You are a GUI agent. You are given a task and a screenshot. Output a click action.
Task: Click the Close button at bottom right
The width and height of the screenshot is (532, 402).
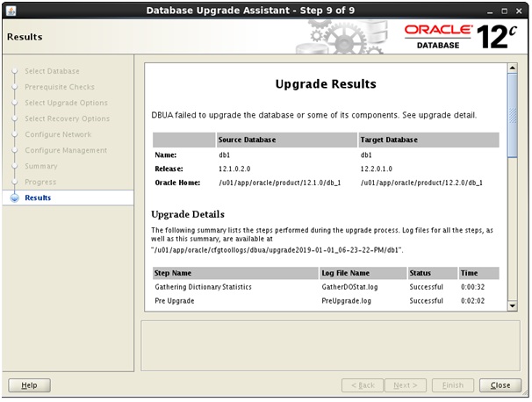[500, 385]
